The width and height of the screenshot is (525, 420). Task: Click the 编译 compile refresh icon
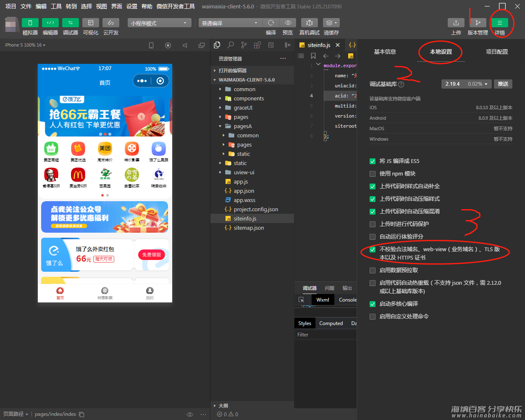coord(271,23)
